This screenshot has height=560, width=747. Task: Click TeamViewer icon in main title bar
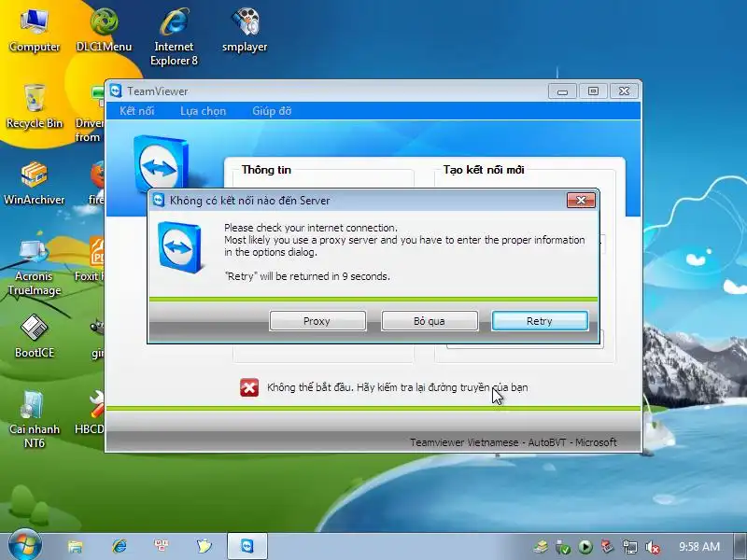pyautogui.click(x=116, y=91)
